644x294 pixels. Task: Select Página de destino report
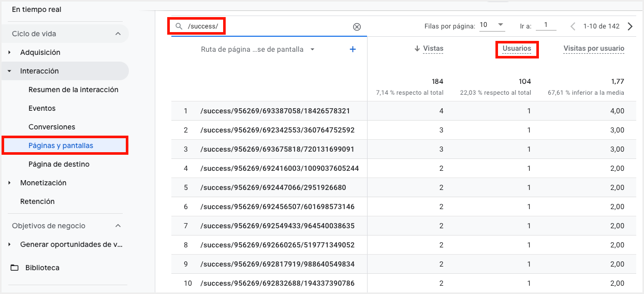tap(58, 164)
